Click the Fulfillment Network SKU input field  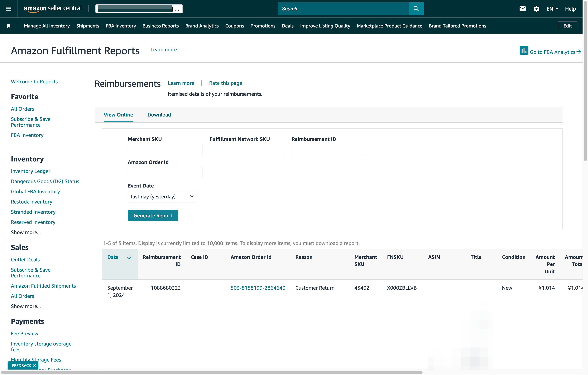(247, 149)
